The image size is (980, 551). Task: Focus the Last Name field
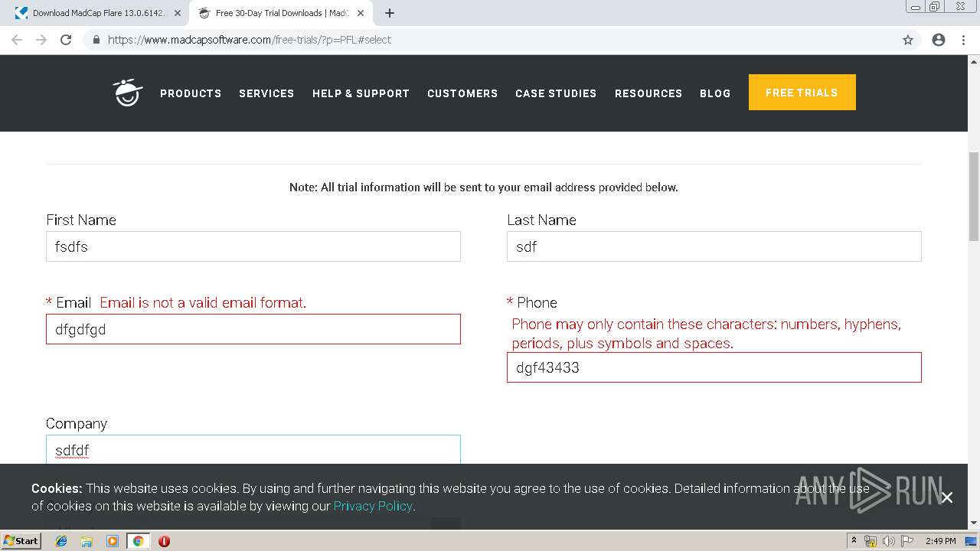click(x=714, y=246)
